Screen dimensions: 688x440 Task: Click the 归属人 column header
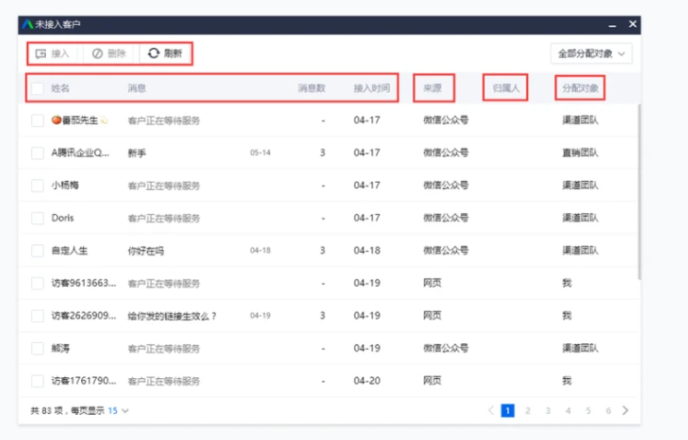(506, 88)
